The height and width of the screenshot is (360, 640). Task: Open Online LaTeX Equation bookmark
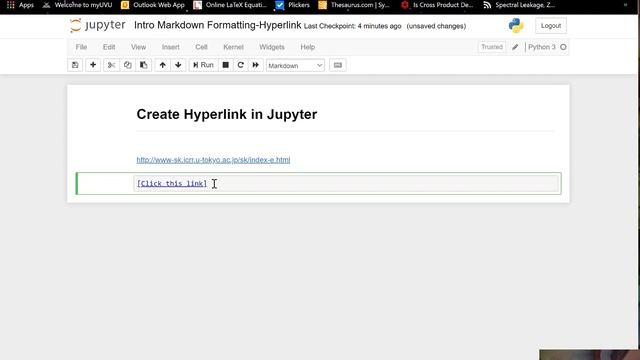point(230,5)
